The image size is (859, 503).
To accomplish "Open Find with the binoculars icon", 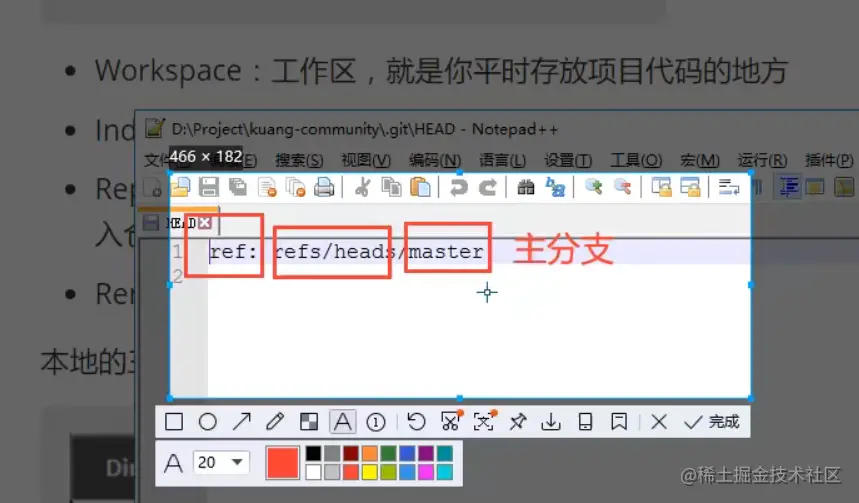I will [526, 187].
